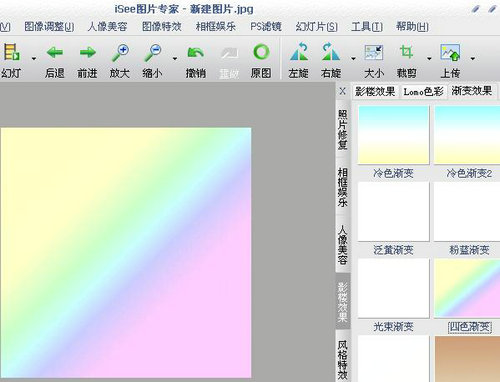The height and width of the screenshot is (382, 500).
Task: Apply the 光束渐变 effect thumbnail
Action: coord(393,288)
